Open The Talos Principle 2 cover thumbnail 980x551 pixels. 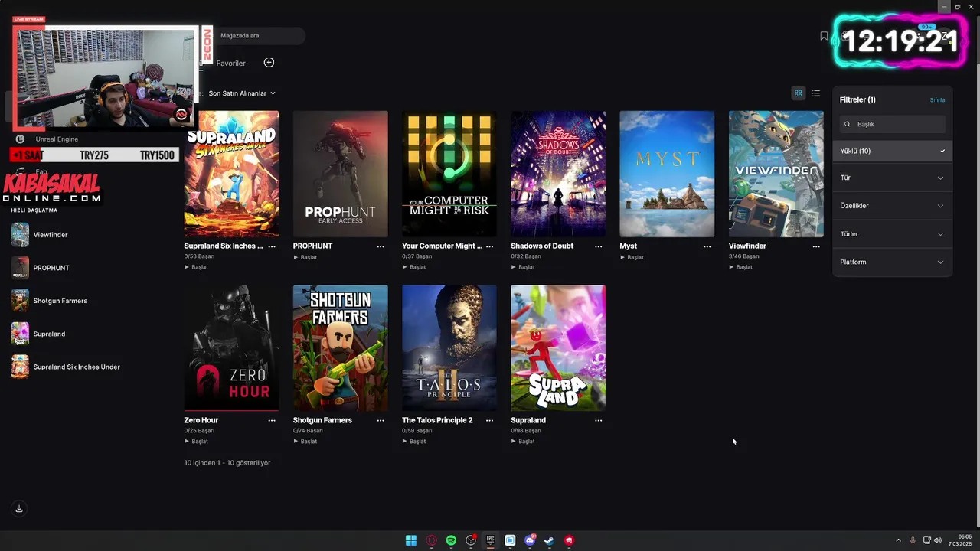tap(449, 348)
